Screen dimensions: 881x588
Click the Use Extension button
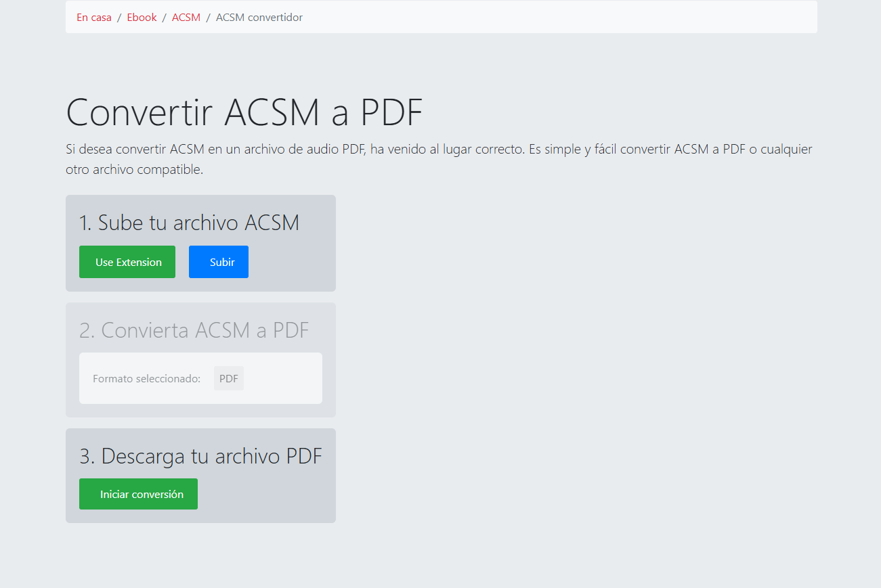(127, 261)
